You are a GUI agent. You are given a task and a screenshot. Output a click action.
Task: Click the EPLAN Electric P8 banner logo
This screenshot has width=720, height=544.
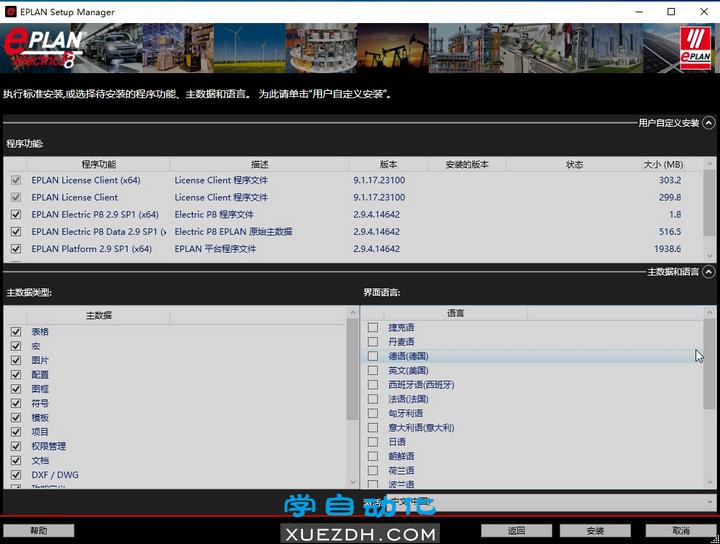click(44, 48)
